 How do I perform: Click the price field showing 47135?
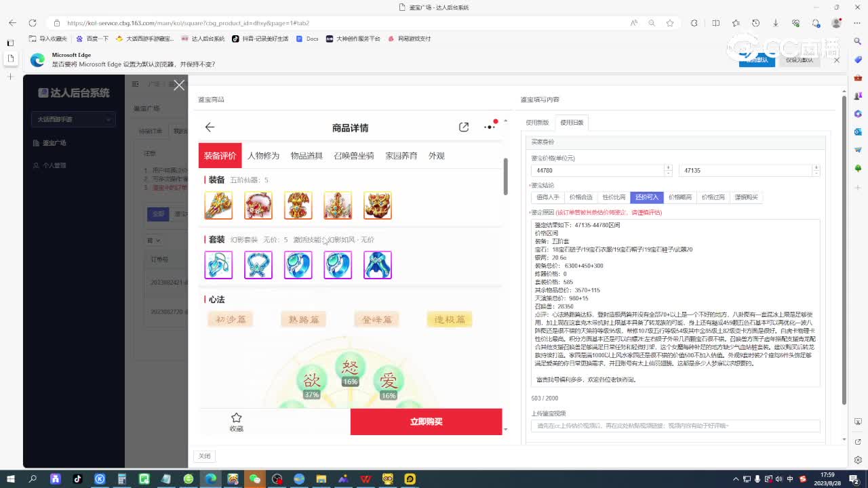tap(745, 171)
